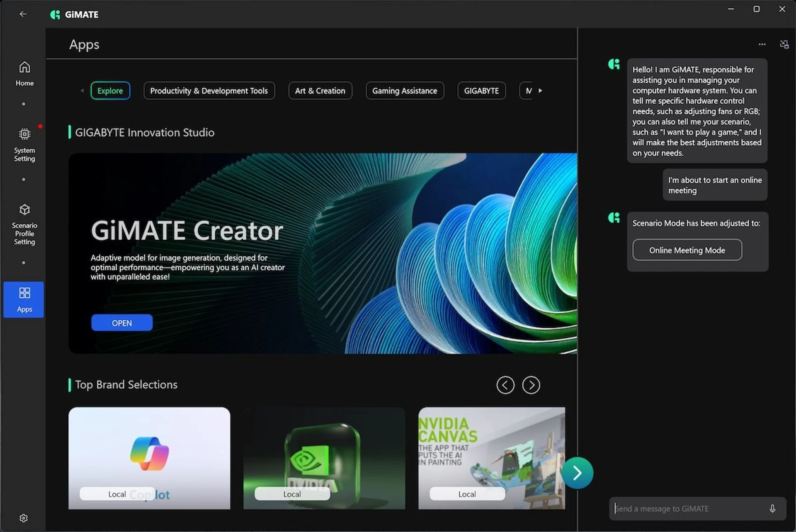Switch to Art & Creation tab
This screenshot has width=796, height=532.
pos(320,90)
